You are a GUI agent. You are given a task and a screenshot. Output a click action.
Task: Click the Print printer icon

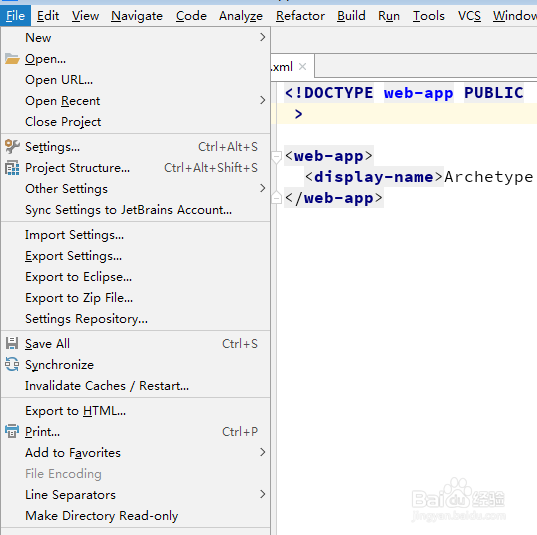coord(12,431)
